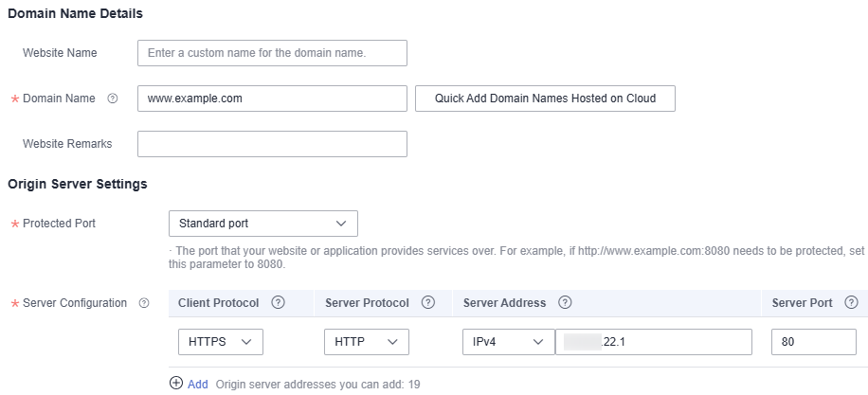The width and height of the screenshot is (868, 395).
Task: Click the help icon next to Server Configuration
Action: [144, 303]
